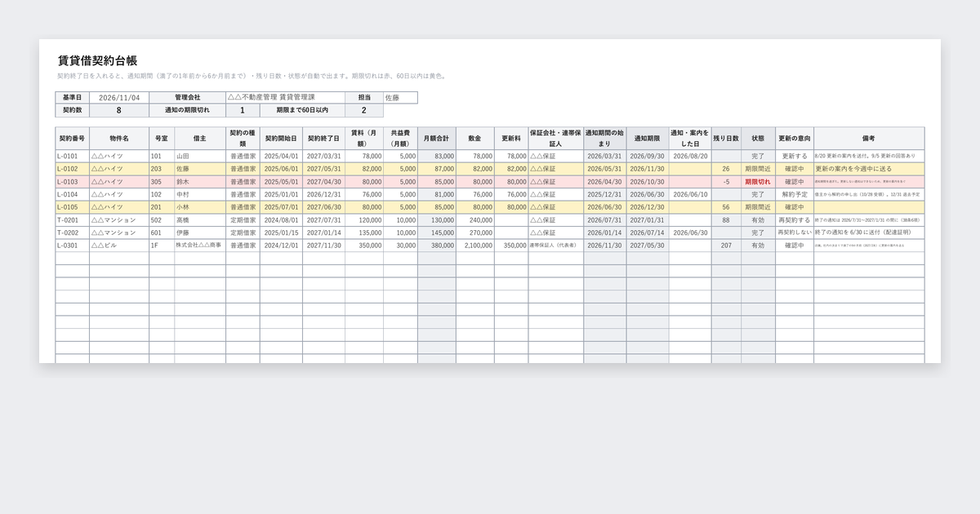Select contract number cell T-0201

click(x=73, y=220)
